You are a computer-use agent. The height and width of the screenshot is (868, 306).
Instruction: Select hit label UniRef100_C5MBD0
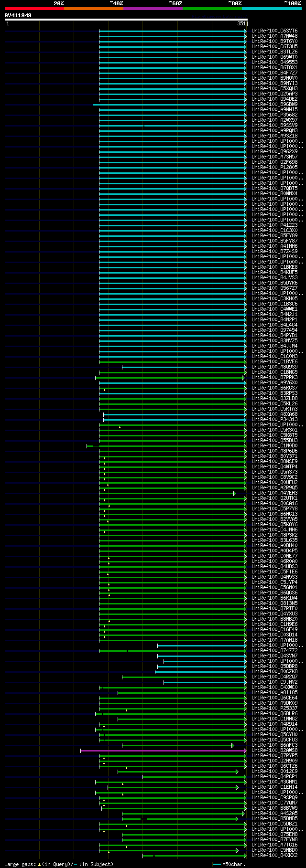(274, 850)
